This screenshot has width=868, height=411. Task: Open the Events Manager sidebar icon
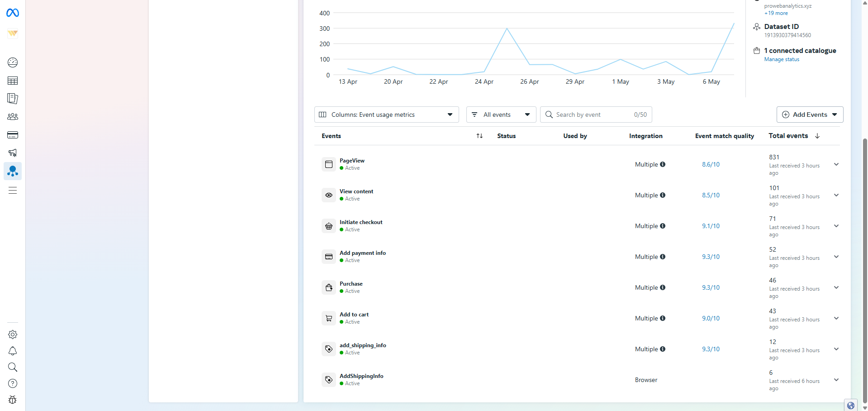[x=13, y=171]
